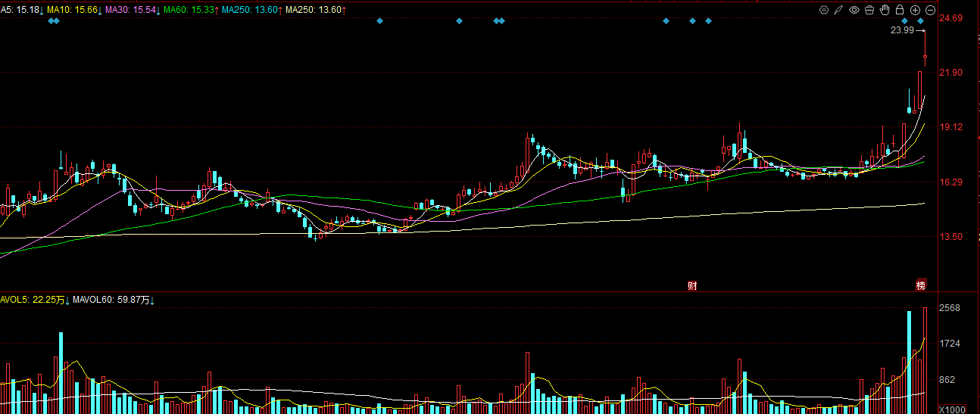Viewport: 980px width, 414px height.
Task: Click the 1724 volume axis value
Action: point(950,344)
